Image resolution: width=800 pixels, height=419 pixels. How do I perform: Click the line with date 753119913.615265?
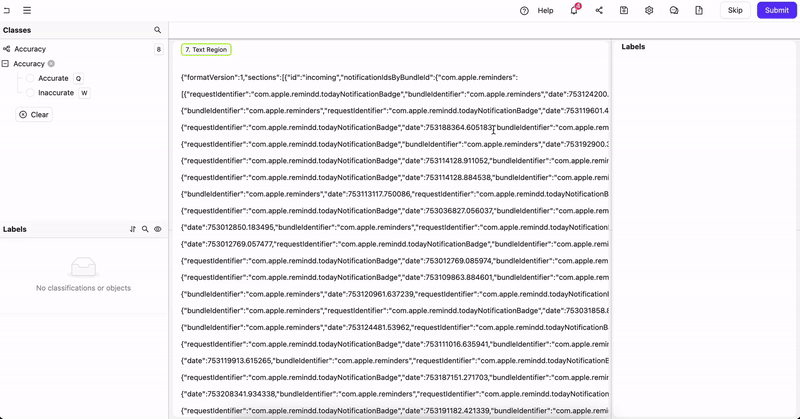pos(395,361)
